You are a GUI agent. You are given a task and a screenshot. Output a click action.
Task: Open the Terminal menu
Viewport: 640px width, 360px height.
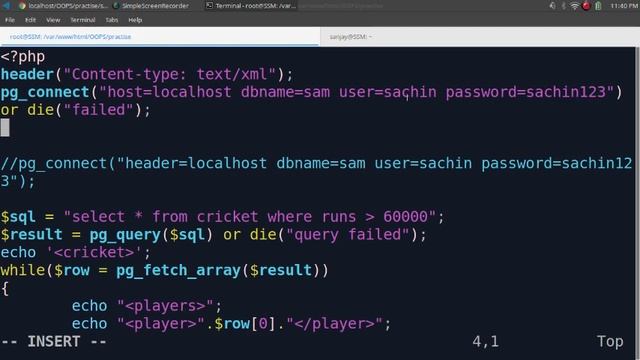[x=83, y=20]
